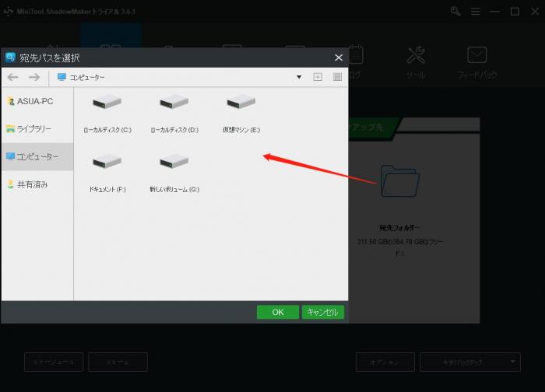Click the forward arrow in the path dialog
Image resolution: width=545 pixels, height=392 pixels.
point(34,77)
